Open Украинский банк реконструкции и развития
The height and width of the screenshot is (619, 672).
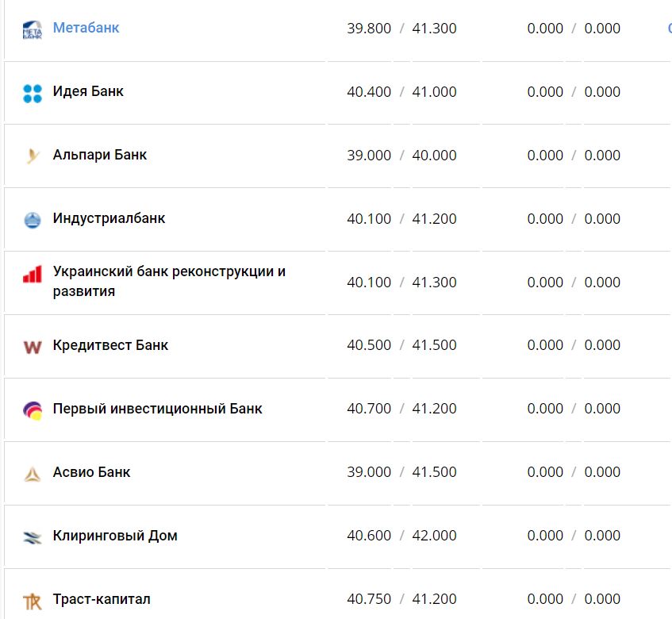168,281
